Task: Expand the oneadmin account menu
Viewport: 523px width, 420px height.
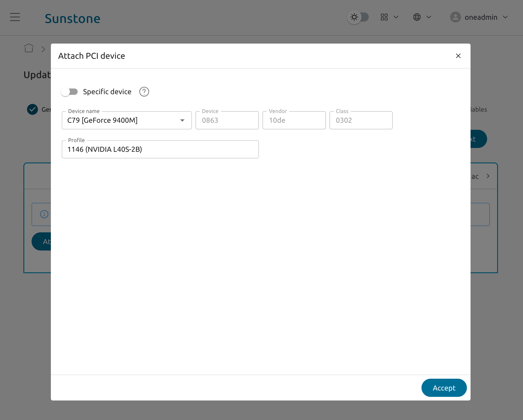Action: click(506, 17)
